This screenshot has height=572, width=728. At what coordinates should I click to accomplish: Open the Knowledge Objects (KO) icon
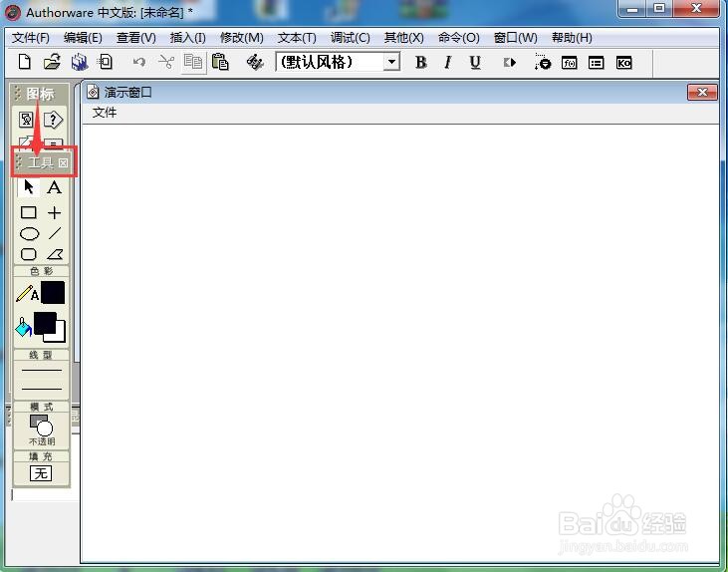tap(623, 62)
